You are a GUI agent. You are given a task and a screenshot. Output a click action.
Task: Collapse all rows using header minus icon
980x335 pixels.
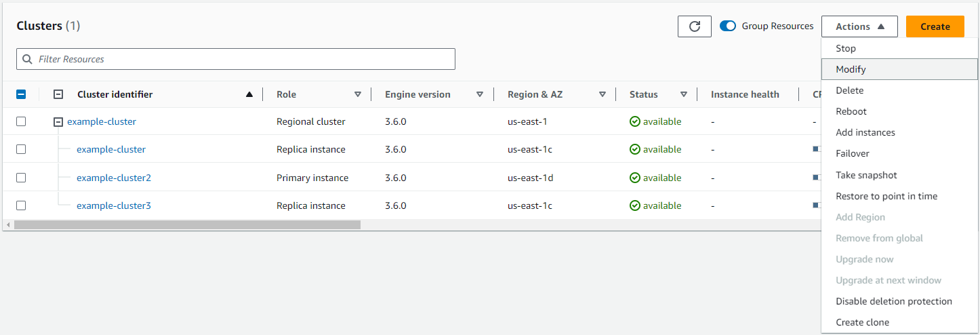(x=58, y=95)
